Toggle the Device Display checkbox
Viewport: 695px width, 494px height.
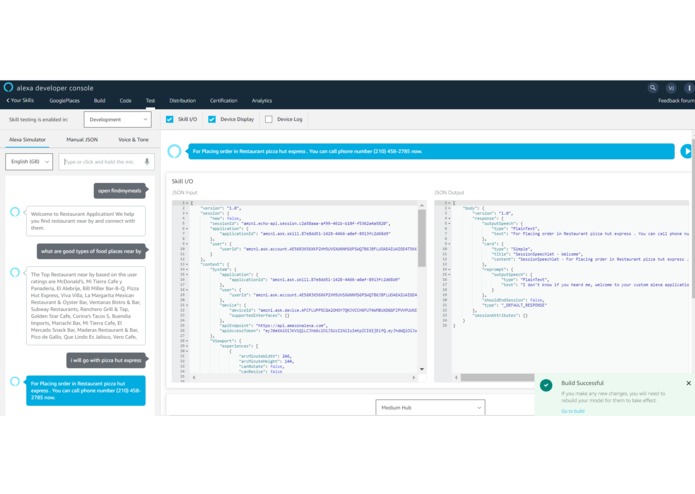pyautogui.click(x=212, y=119)
